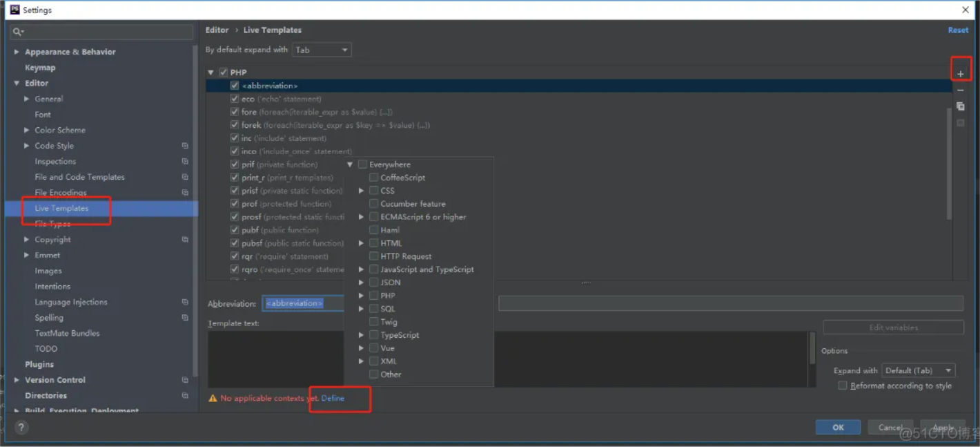980x447 pixels.
Task: Expand Appearance & Behavior tree node
Action: click(x=17, y=52)
